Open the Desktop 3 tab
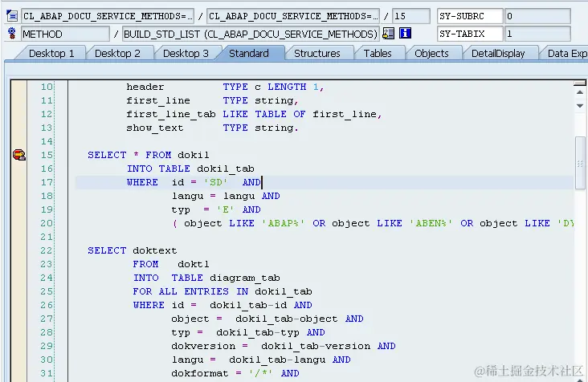Viewport: 588px width, 382px height. pyautogui.click(x=186, y=53)
